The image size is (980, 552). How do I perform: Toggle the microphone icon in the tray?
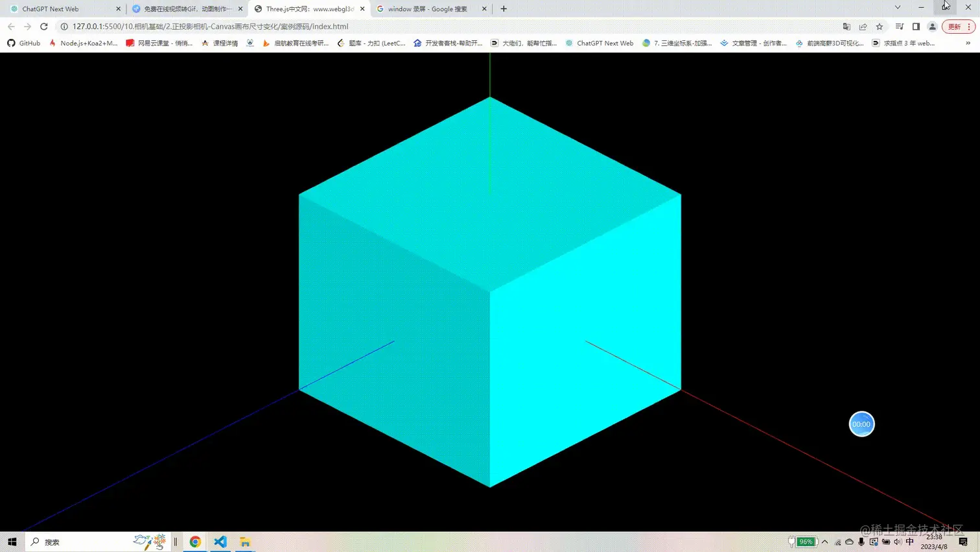(861, 542)
